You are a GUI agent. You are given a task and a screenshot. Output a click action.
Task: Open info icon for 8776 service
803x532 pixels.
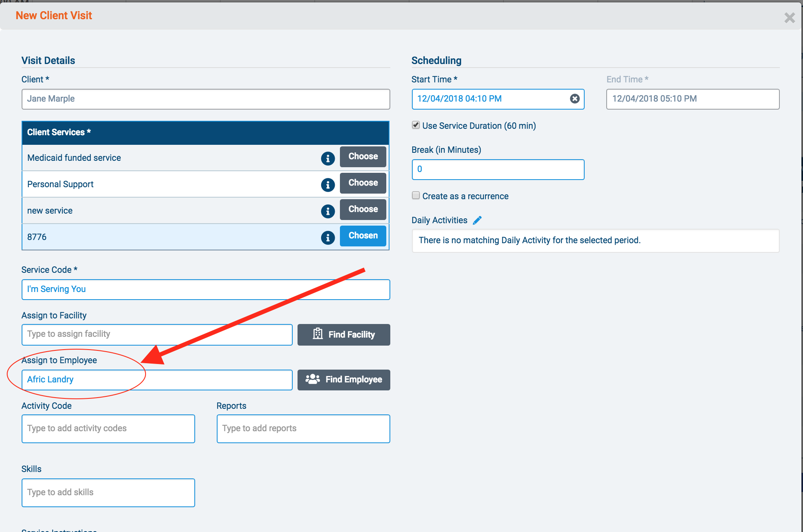click(328, 238)
